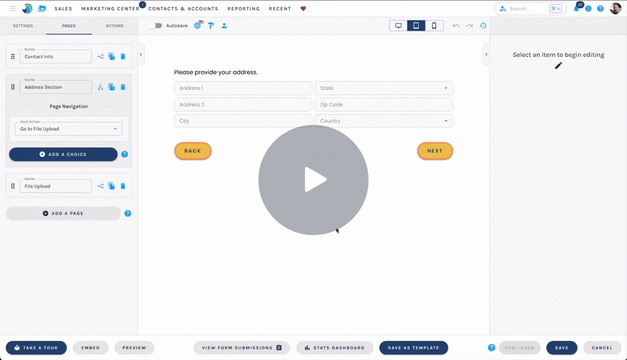Open the version history clock icon

pyautogui.click(x=483, y=26)
